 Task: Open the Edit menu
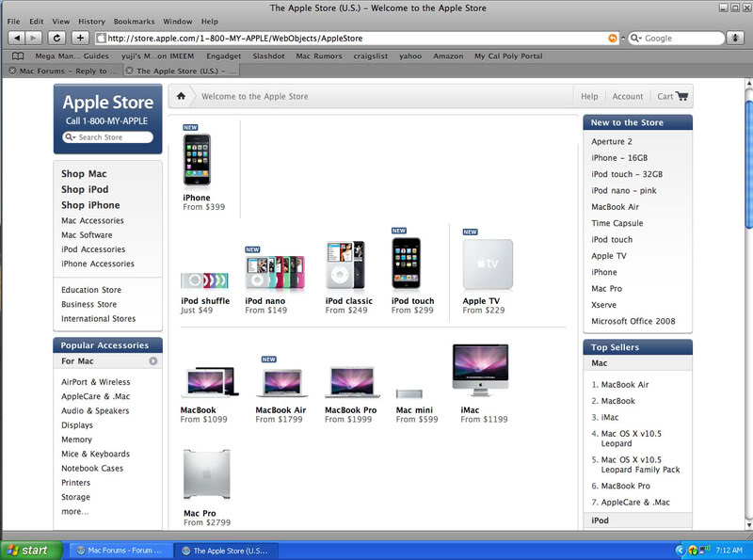(36, 22)
